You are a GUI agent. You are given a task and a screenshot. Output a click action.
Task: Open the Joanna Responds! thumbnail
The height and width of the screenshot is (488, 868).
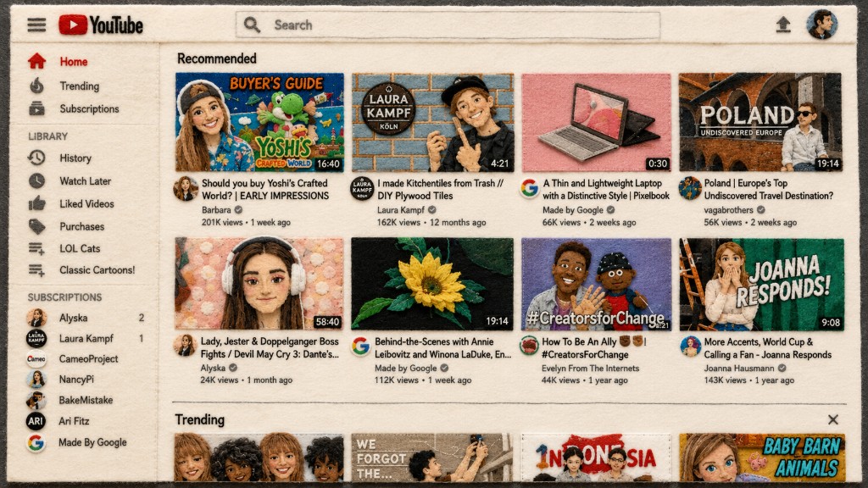point(762,284)
